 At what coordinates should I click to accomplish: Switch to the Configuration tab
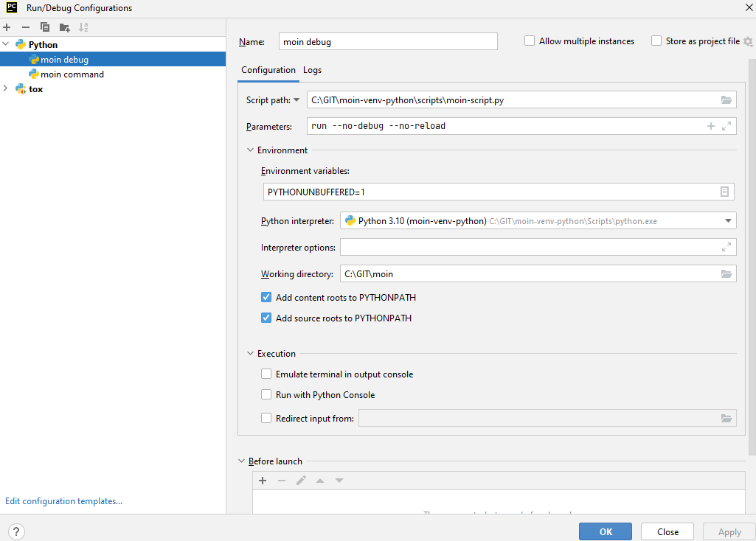[x=268, y=70]
